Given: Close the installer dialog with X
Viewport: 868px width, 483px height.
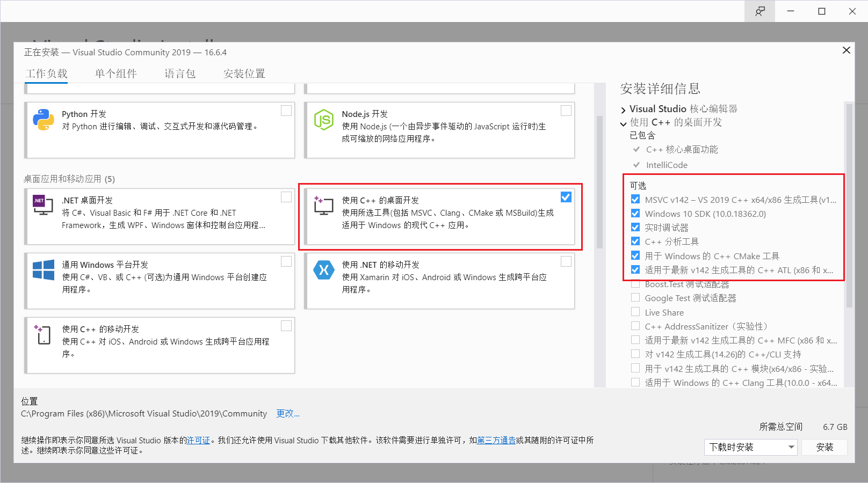Looking at the screenshot, I should (847, 50).
